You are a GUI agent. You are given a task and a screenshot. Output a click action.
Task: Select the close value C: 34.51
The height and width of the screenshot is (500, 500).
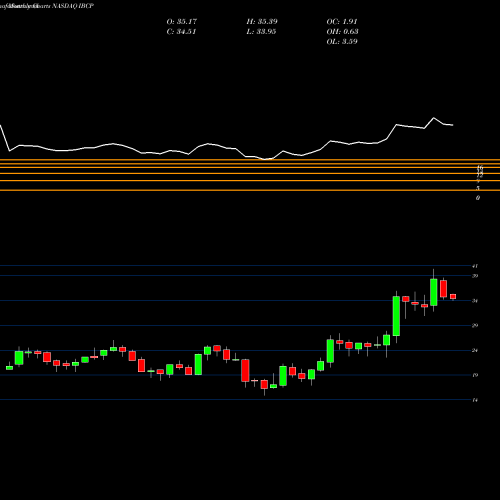(x=181, y=32)
